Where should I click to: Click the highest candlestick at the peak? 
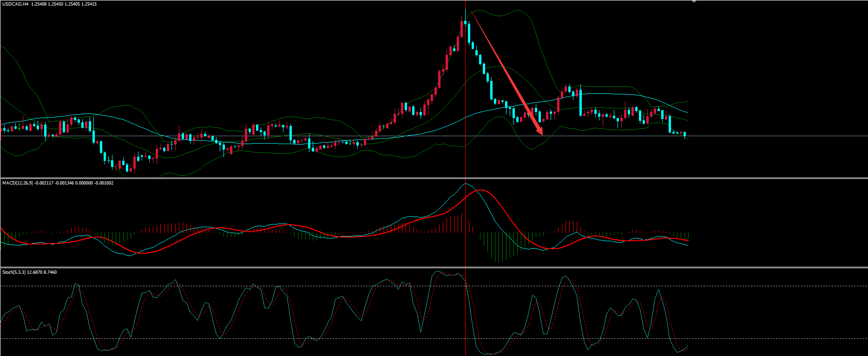click(465, 22)
